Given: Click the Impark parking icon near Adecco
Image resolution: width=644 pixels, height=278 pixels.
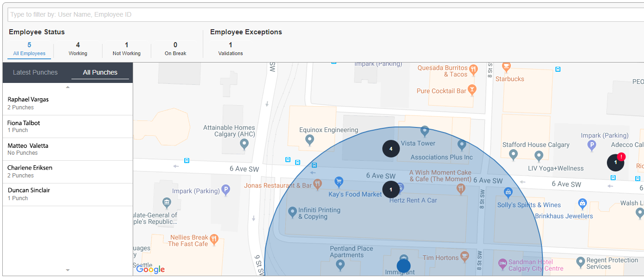Looking at the screenshot, I should pos(592,146).
